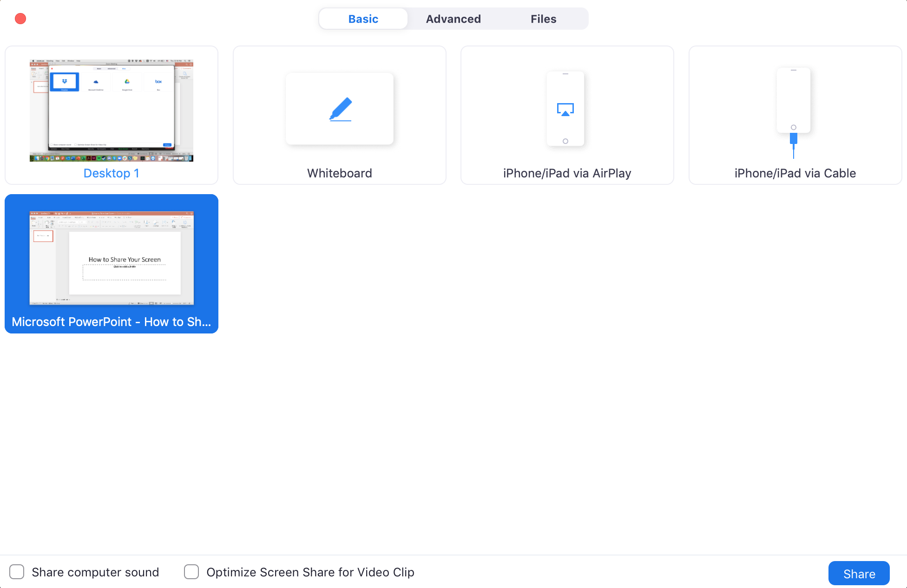Choose the iPhone/iPad via Cable label
Screen dimensions: 907x588
click(x=795, y=173)
